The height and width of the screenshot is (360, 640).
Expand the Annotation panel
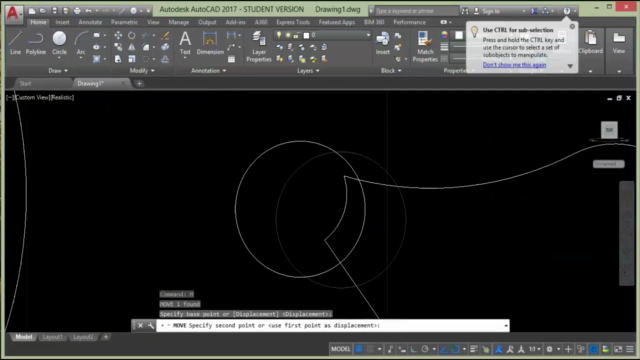click(x=209, y=71)
